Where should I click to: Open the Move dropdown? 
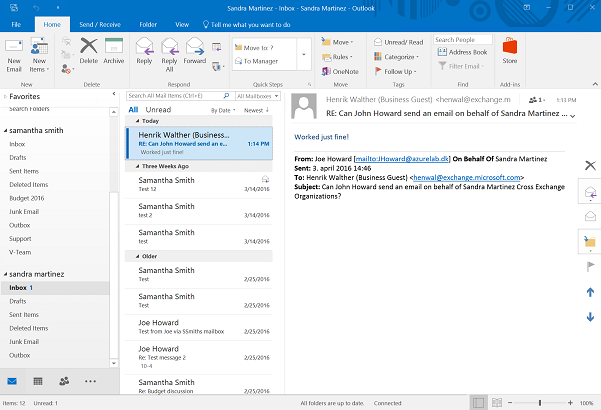(x=337, y=42)
